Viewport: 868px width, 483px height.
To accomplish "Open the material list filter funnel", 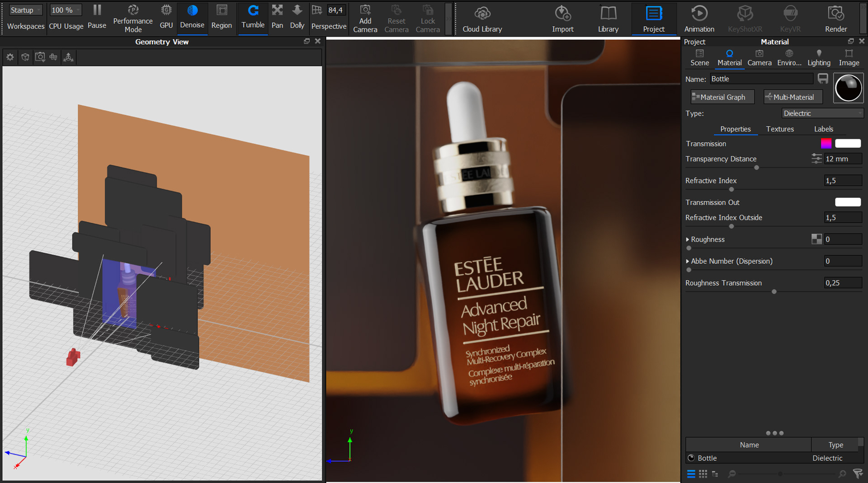I will point(857,474).
